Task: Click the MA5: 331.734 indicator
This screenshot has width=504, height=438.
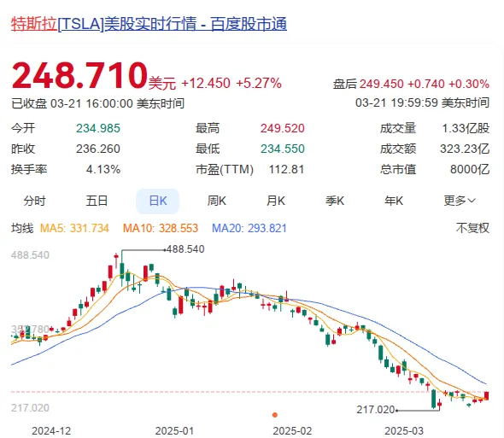Action: click(74, 228)
